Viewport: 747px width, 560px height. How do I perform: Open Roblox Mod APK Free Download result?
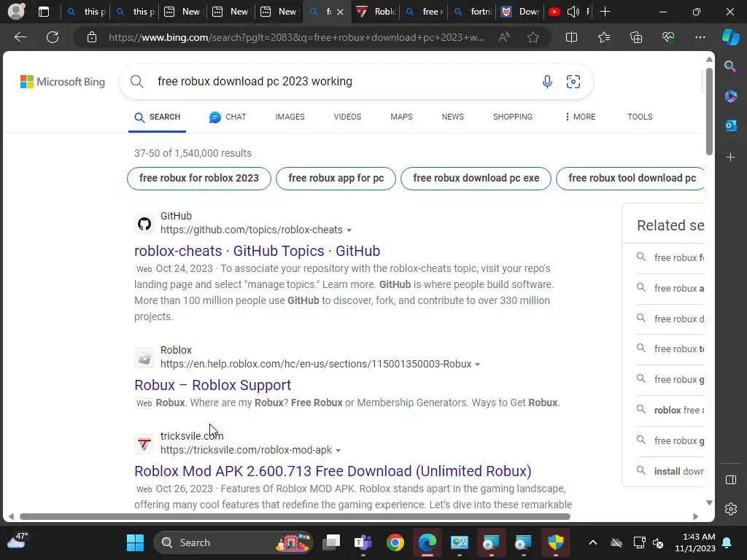[333, 471]
